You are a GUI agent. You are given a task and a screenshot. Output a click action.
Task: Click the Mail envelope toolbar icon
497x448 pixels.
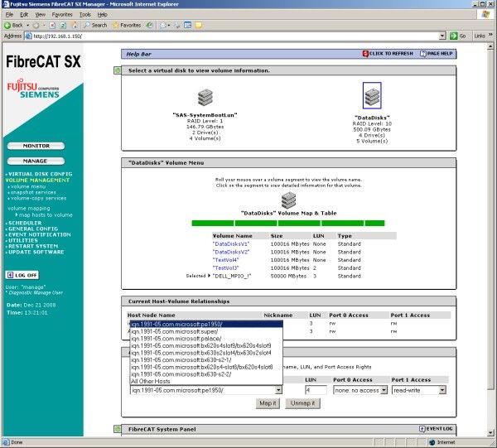click(x=163, y=26)
